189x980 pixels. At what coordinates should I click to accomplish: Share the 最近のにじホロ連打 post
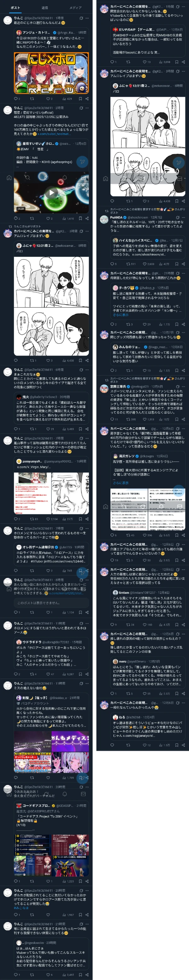[x=87, y=99]
